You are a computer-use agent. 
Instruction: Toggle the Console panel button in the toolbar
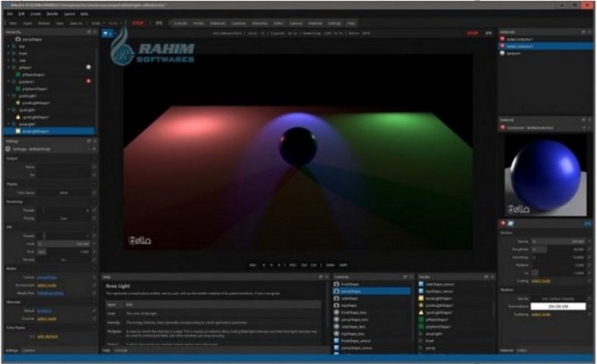tap(180, 23)
